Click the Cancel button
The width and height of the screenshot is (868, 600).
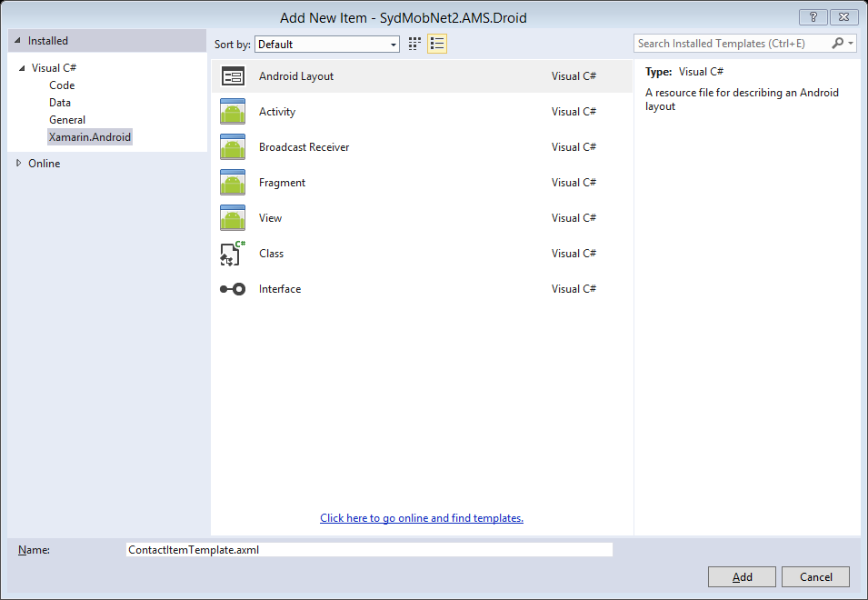pos(815,576)
